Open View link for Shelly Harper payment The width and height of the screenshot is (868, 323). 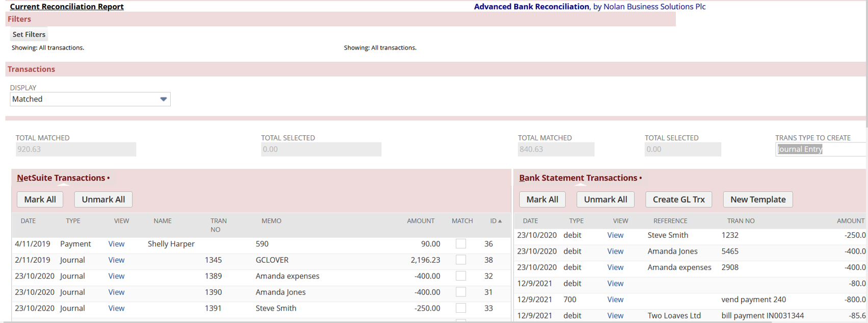click(x=116, y=244)
